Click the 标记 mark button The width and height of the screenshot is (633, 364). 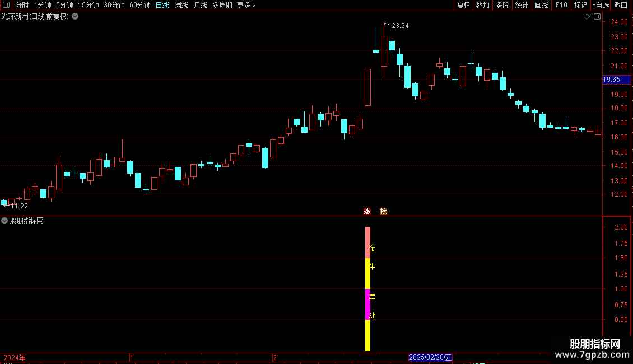coord(580,5)
